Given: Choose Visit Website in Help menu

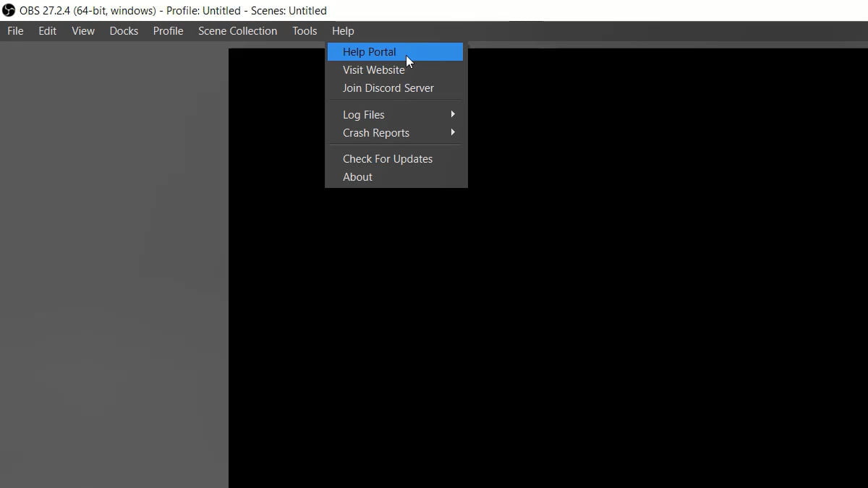Looking at the screenshot, I should (395, 70).
